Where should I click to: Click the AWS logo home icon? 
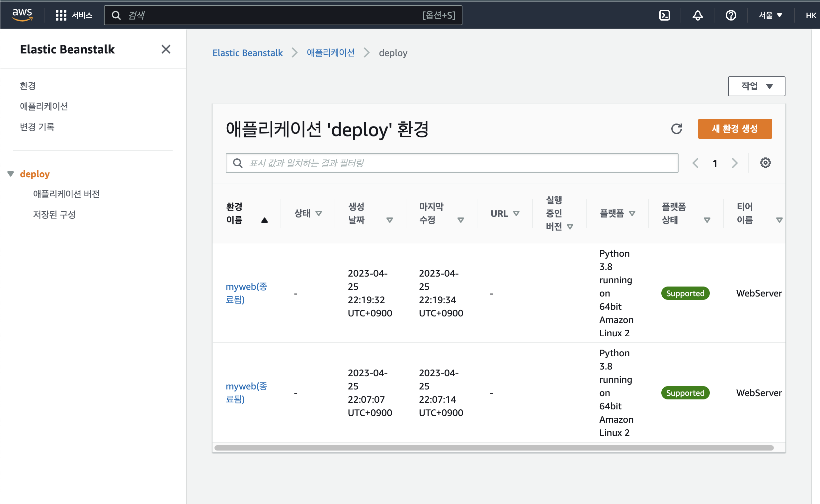[x=22, y=15]
